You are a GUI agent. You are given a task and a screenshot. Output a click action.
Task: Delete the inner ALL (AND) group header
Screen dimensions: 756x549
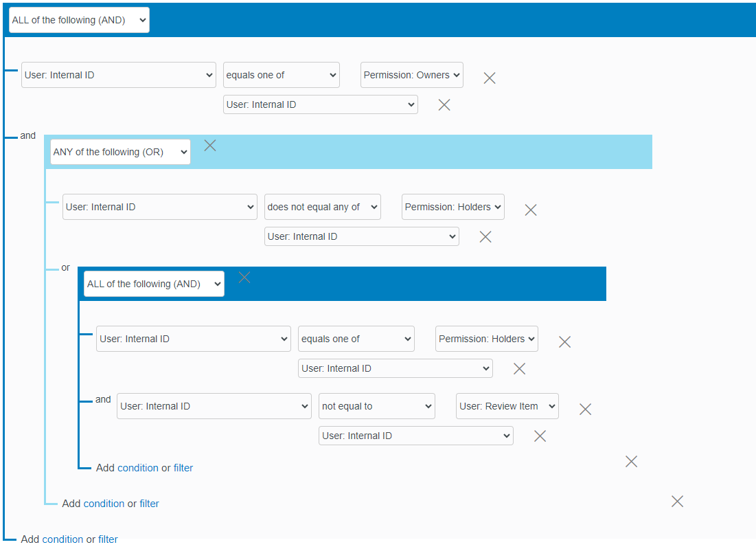pos(244,277)
